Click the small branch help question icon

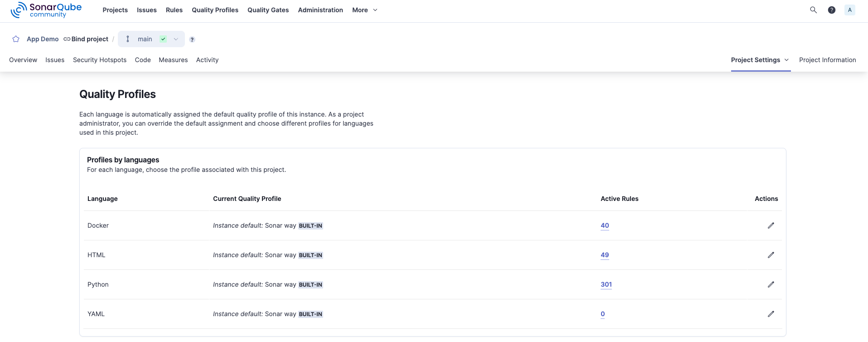click(x=192, y=39)
